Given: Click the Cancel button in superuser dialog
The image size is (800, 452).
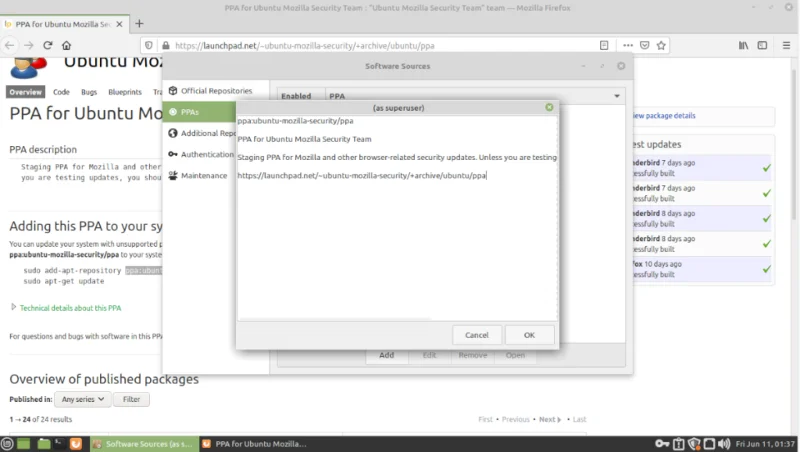Looking at the screenshot, I should 477,335.
